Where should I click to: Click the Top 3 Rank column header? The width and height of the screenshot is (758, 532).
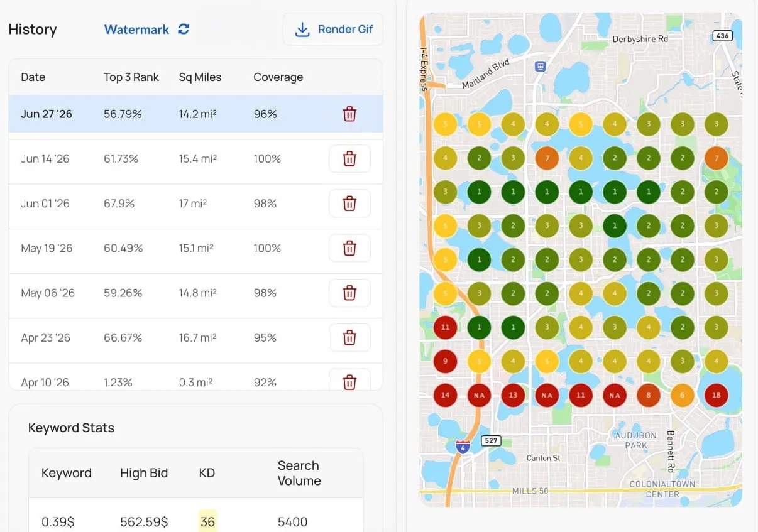(131, 77)
